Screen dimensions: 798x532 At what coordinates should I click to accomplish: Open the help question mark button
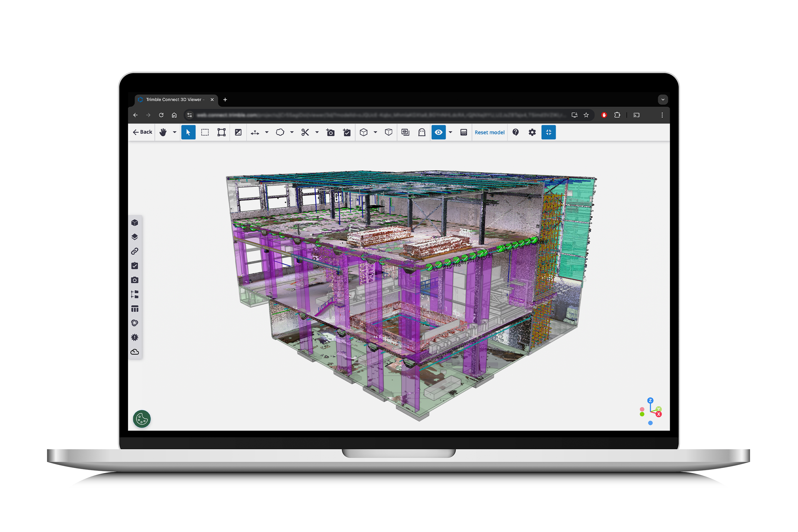click(x=516, y=132)
